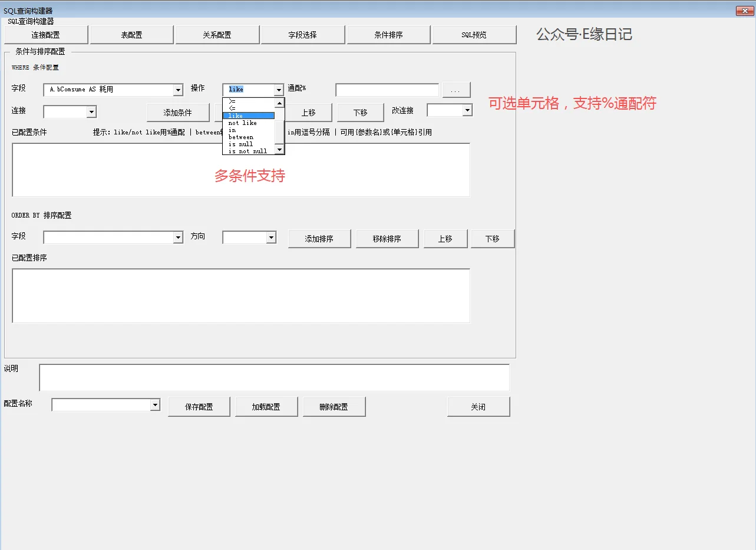Pick 'is null' from operator list

(249, 144)
